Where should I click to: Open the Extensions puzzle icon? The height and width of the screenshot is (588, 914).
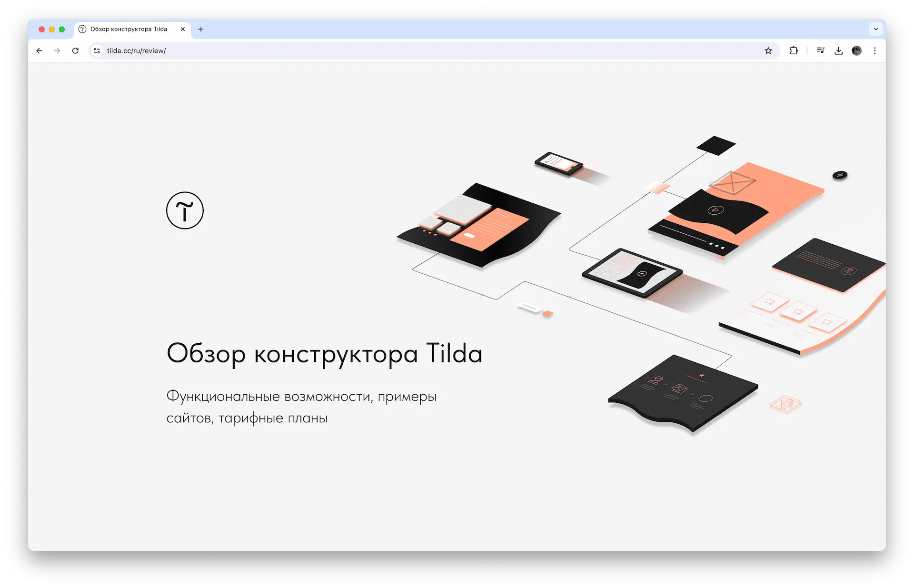(x=794, y=50)
